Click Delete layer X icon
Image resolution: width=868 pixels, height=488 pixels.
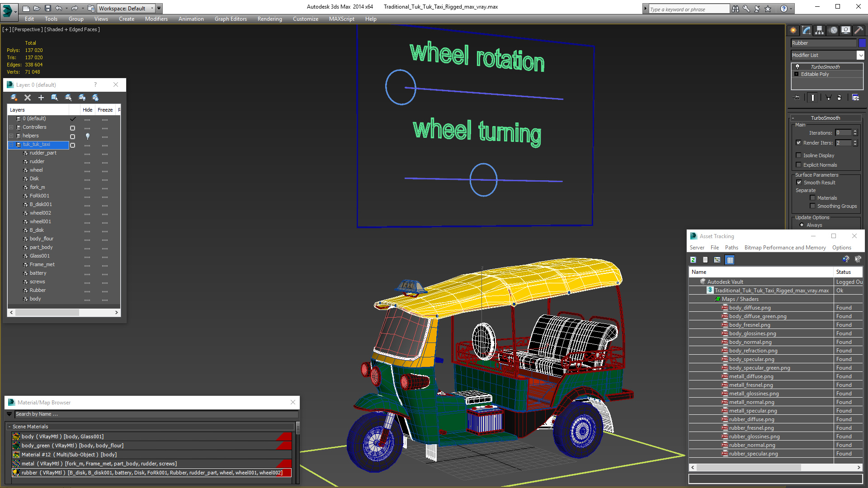[x=28, y=98]
